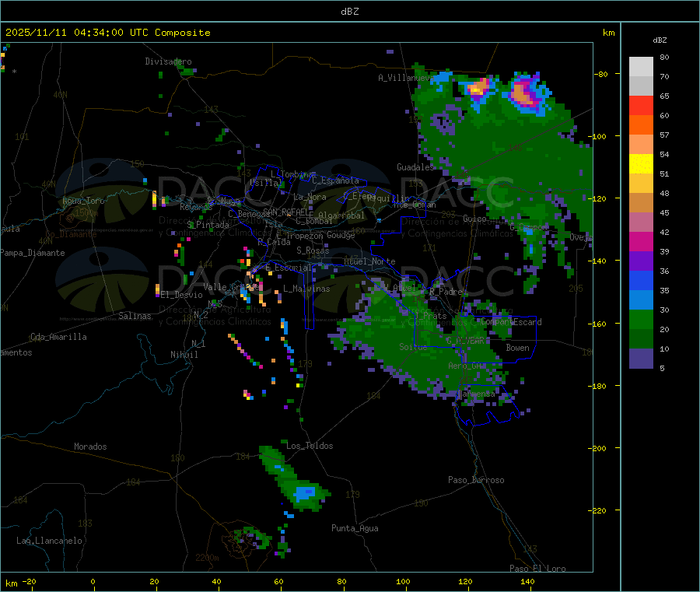The height and width of the screenshot is (592, 700).
Task: Click the 'Punta_Agua' map label
Action: [355, 529]
